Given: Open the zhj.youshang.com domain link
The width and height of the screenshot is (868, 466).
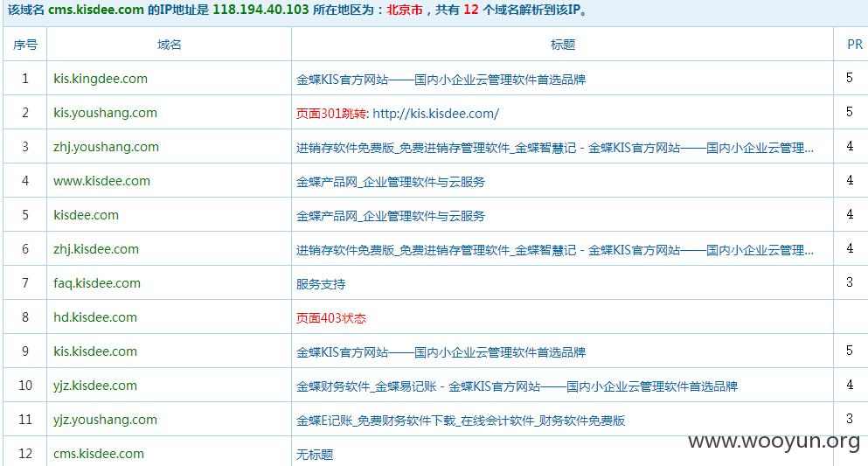Looking at the screenshot, I should click(106, 147).
